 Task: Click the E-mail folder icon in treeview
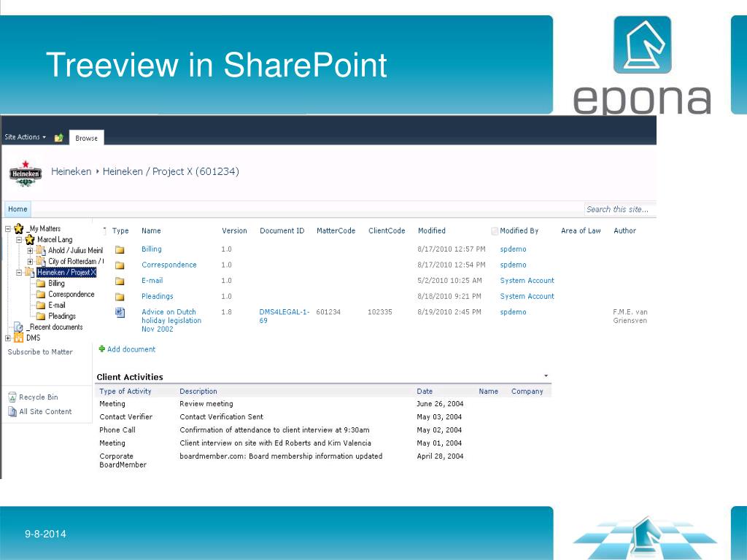tap(41, 306)
